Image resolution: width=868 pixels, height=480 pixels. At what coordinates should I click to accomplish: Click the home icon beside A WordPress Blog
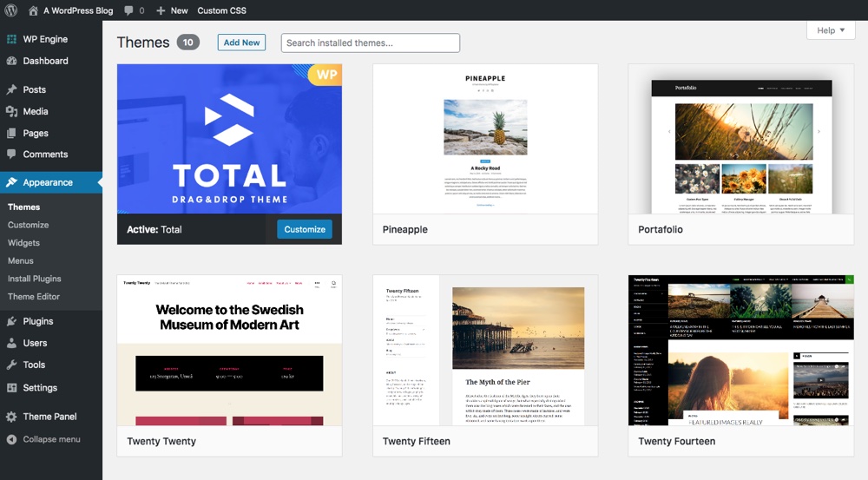click(x=33, y=10)
